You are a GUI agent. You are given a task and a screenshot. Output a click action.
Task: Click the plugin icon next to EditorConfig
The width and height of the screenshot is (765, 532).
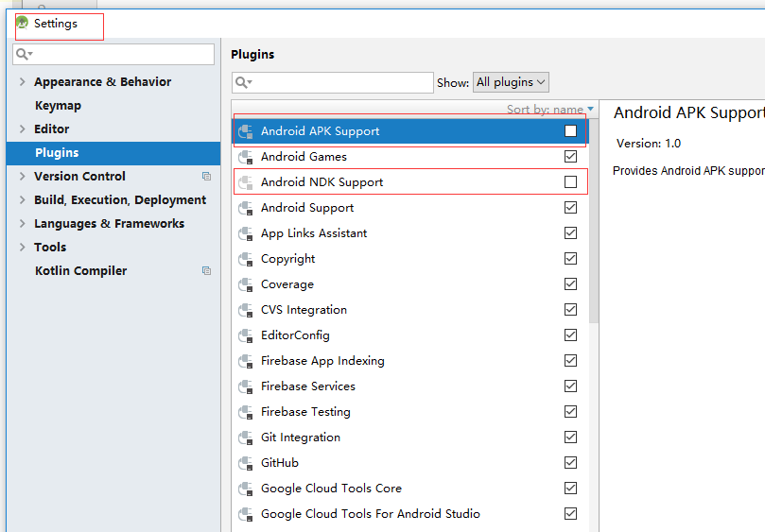tap(246, 335)
